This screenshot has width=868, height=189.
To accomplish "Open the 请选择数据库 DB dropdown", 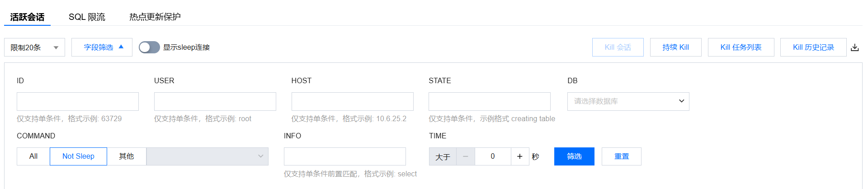I will [x=628, y=101].
